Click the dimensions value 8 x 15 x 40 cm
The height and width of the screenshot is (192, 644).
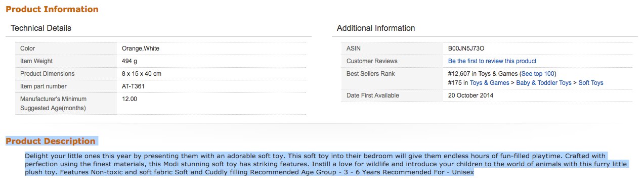click(142, 74)
